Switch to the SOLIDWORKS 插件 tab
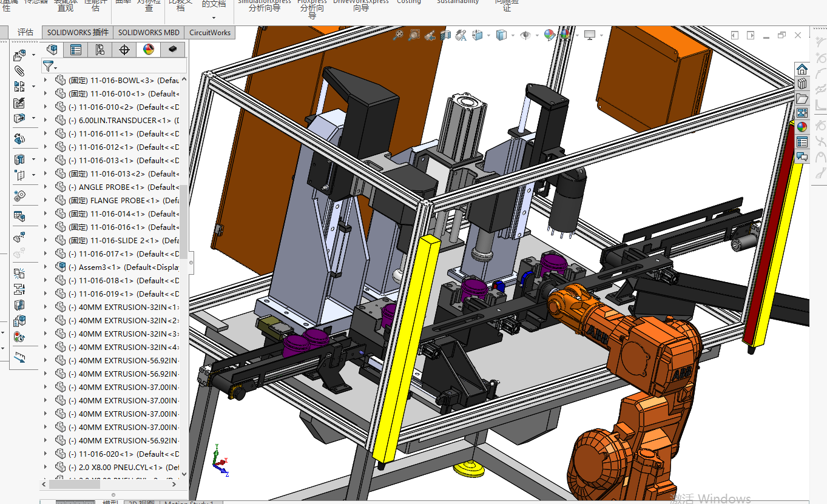Viewport: 827px width, 504px height. click(78, 33)
